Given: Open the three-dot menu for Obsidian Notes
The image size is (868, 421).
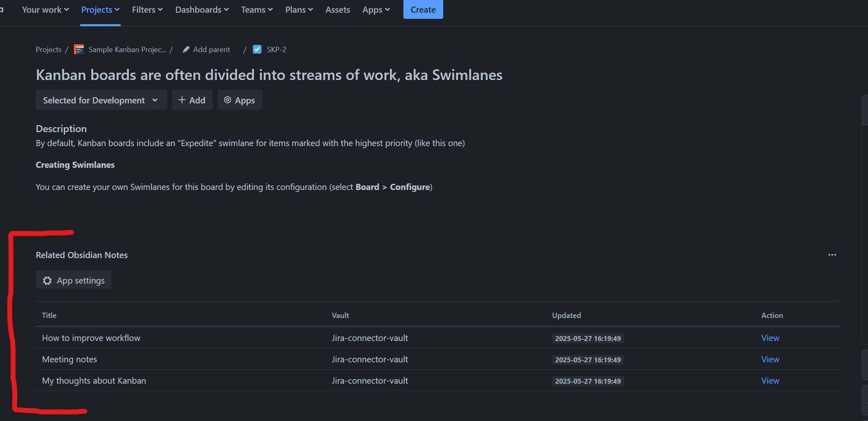Looking at the screenshot, I should tap(832, 255).
